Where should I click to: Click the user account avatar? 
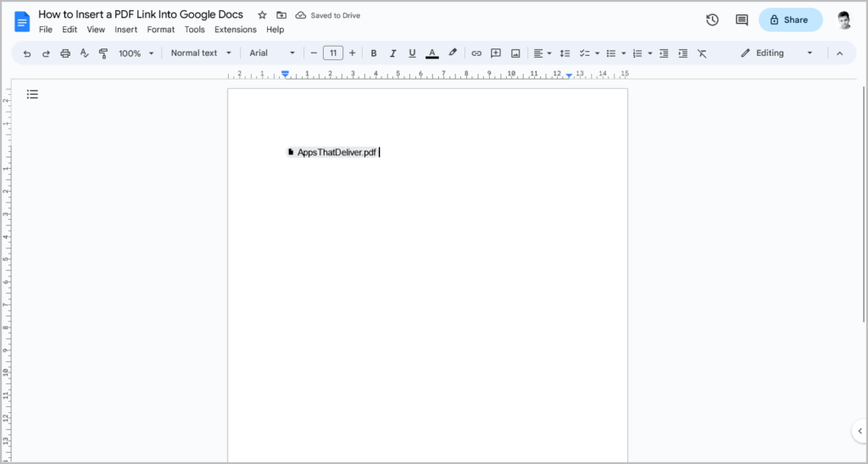point(843,20)
